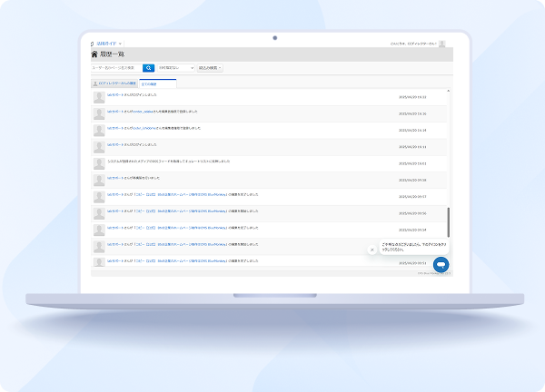Click the scroll-up arrow of the history list

(x=448, y=91)
